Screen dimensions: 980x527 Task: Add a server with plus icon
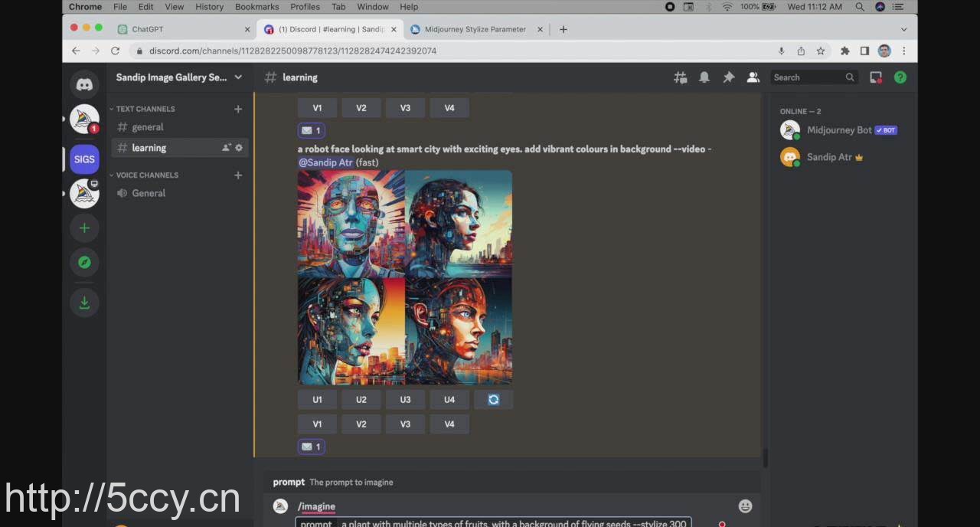(x=84, y=227)
